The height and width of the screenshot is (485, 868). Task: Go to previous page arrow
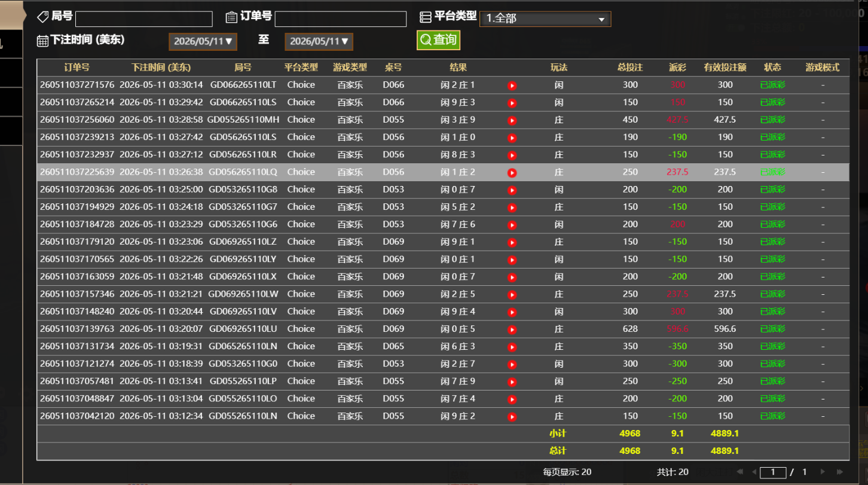(x=754, y=472)
